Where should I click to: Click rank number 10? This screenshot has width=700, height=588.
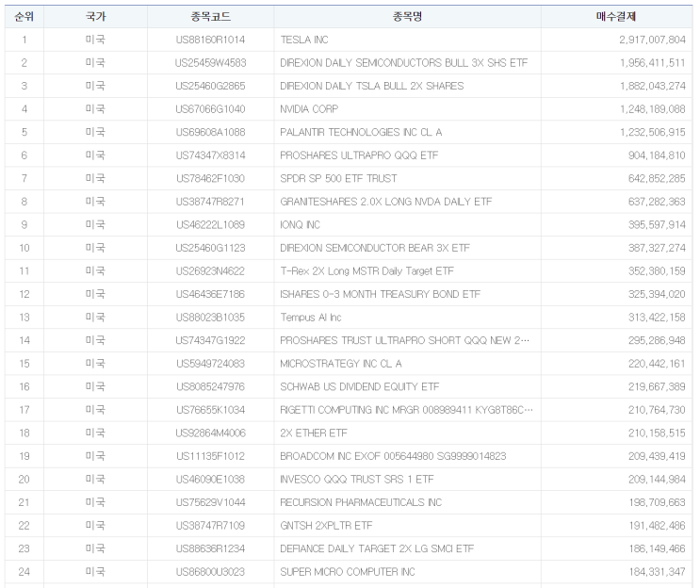click(24, 248)
